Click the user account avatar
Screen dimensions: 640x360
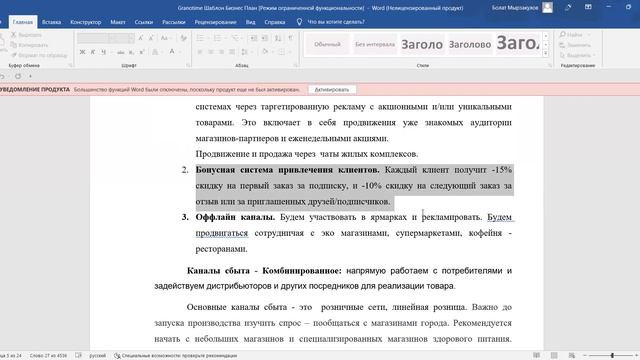[x=547, y=7]
